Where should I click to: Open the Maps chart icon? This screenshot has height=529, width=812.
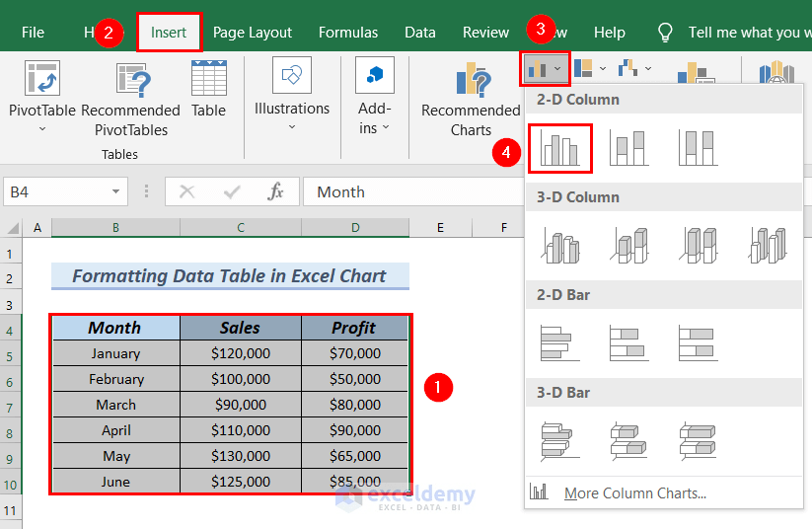click(x=776, y=72)
